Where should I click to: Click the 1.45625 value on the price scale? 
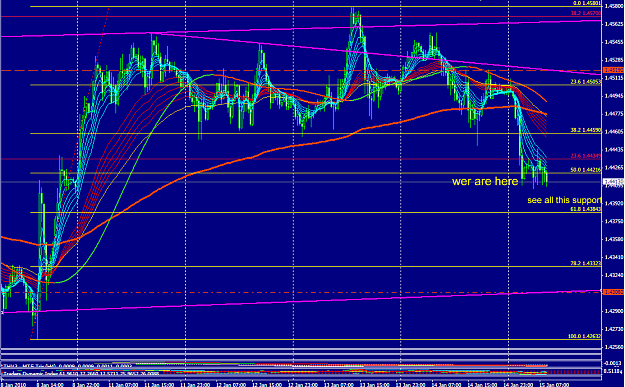[x=614, y=24]
